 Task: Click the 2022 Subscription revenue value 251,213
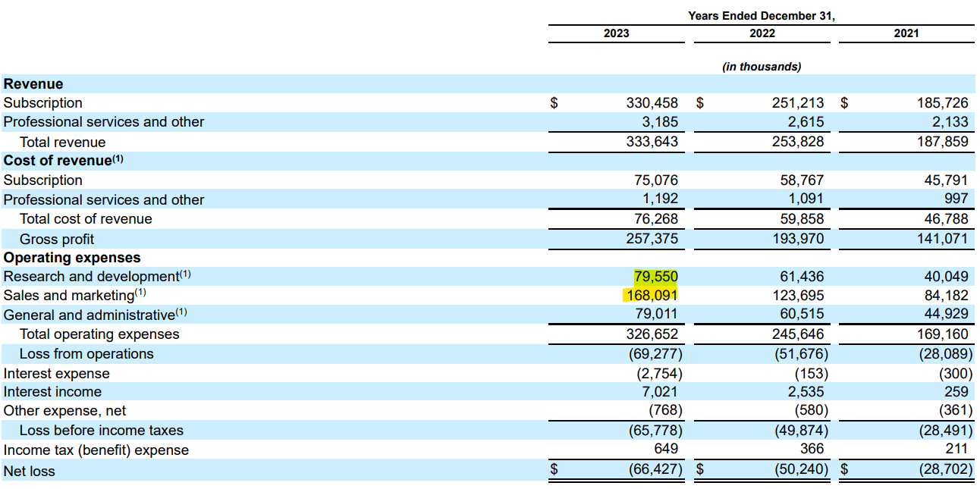pyautogui.click(x=796, y=103)
